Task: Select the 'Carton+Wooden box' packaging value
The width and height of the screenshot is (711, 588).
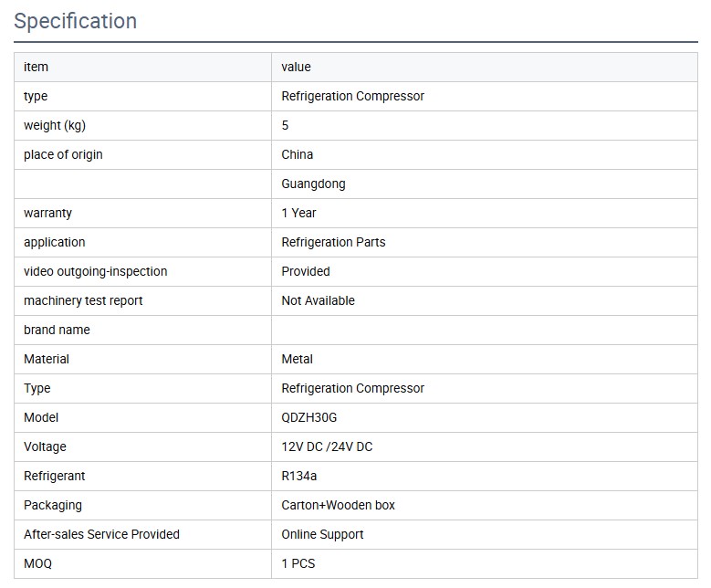Action: (338, 505)
